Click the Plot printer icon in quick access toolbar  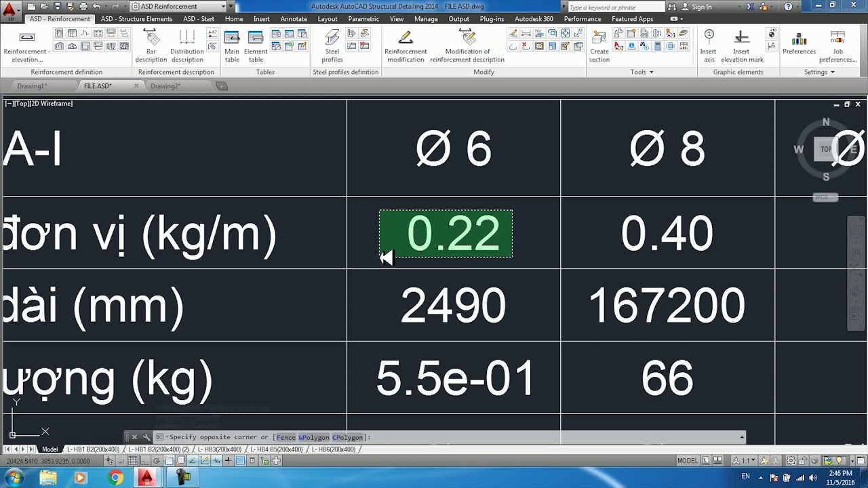coord(83,6)
